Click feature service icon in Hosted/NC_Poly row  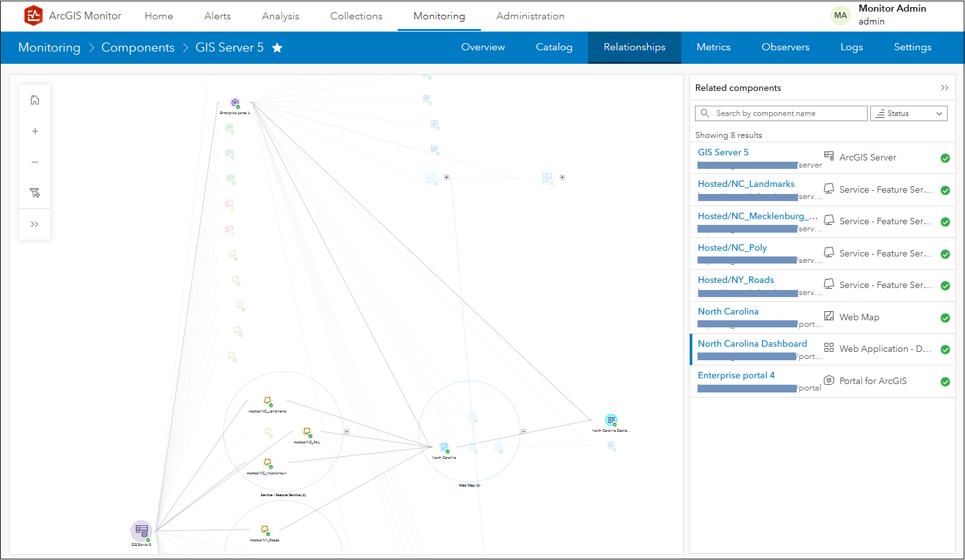pyautogui.click(x=829, y=253)
